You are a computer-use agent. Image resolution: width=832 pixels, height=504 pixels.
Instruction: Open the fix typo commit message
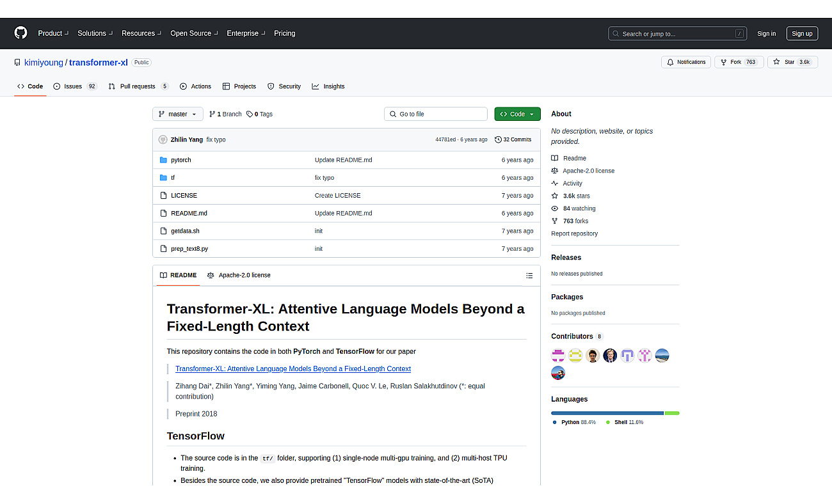click(x=216, y=139)
